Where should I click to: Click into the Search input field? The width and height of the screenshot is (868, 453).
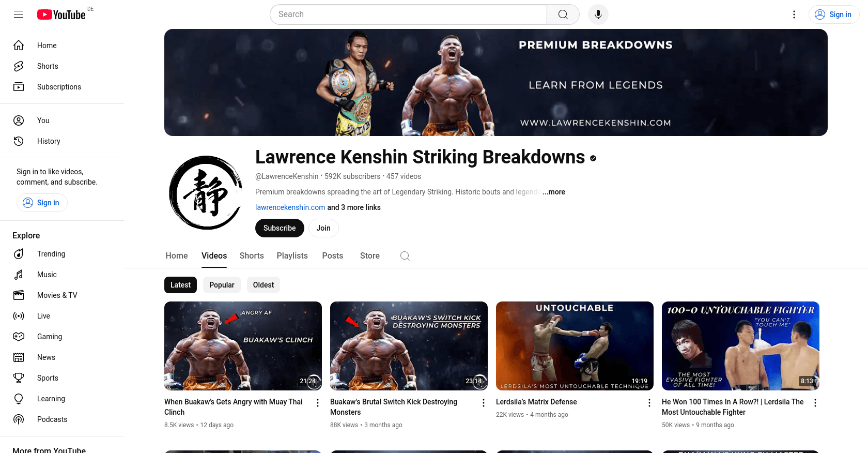(408, 14)
